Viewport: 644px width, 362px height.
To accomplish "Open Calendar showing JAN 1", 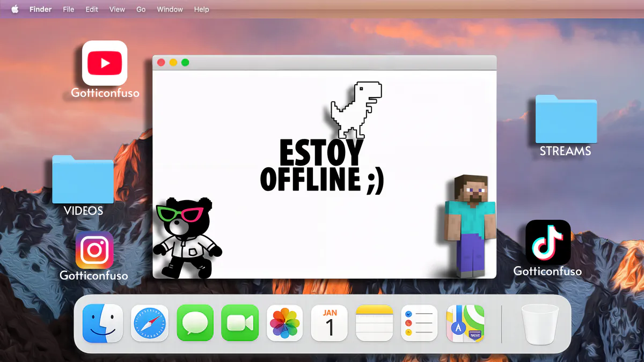I will coord(330,324).
